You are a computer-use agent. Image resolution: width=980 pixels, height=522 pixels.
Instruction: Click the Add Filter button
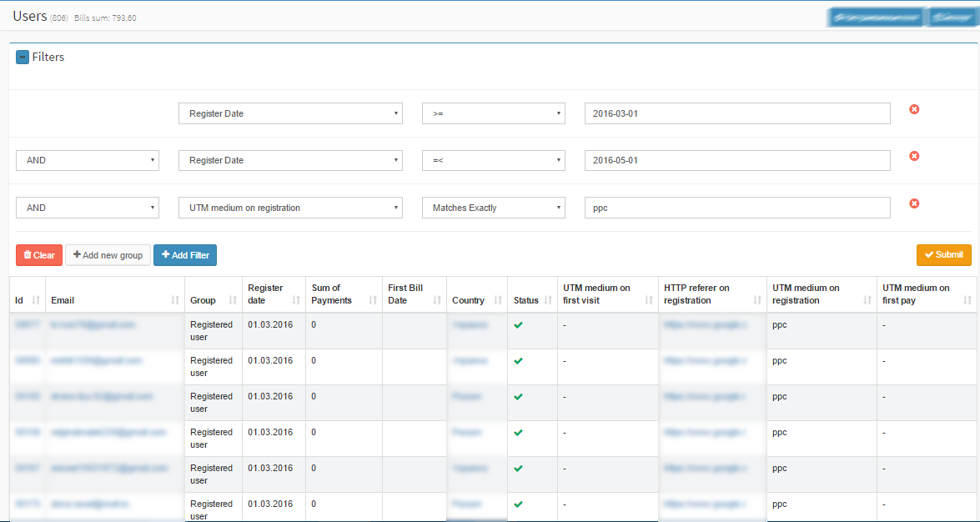[x=185, y=255]
